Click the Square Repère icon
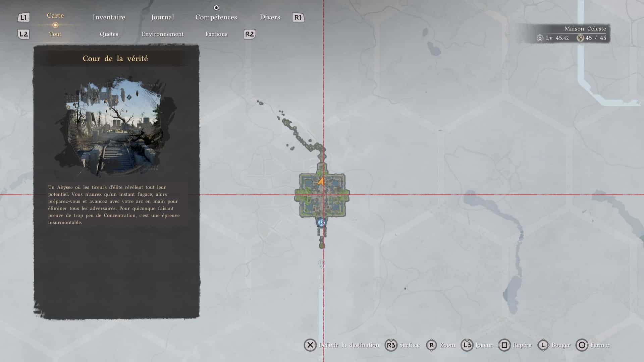The image size is (644, 362). point(504,345)
